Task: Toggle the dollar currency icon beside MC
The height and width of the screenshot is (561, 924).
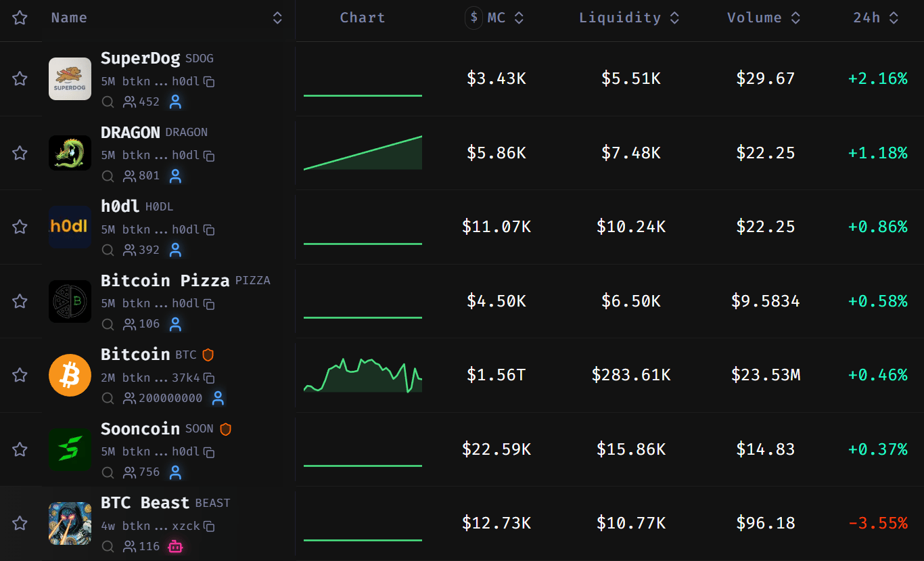Action: (474, 18)
